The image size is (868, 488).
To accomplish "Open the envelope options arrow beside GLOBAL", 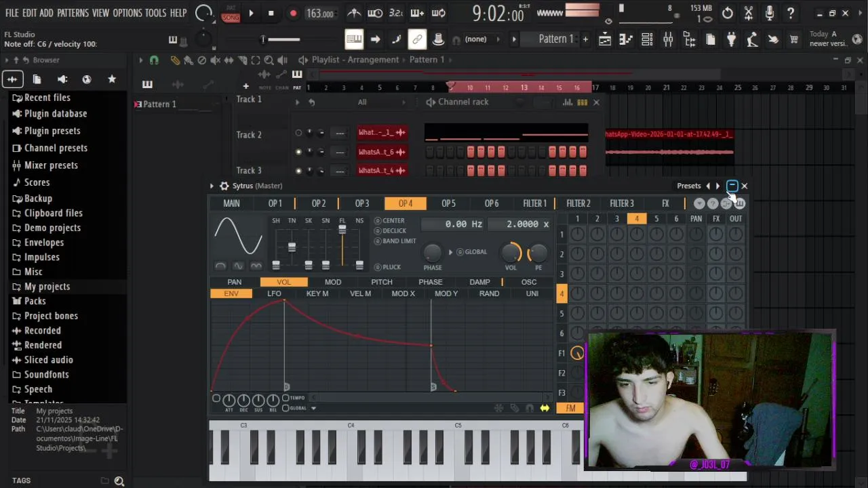I will [313, 408].
